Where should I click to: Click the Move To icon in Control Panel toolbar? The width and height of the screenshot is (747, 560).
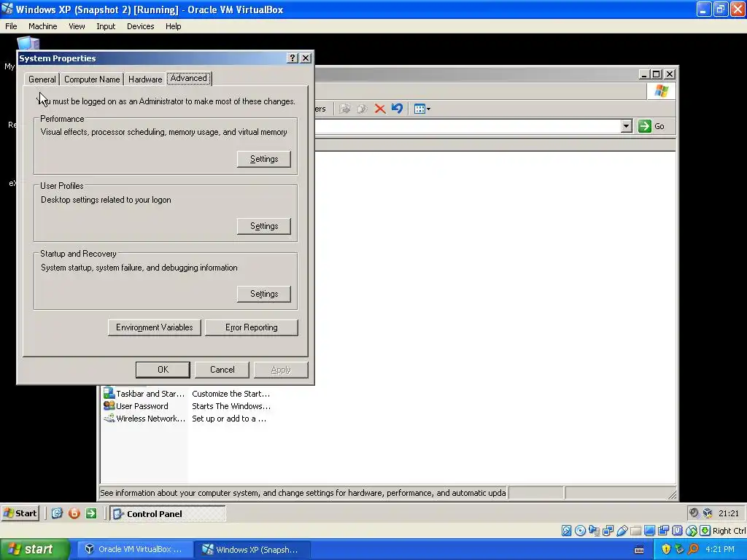(x=345, y=109)
